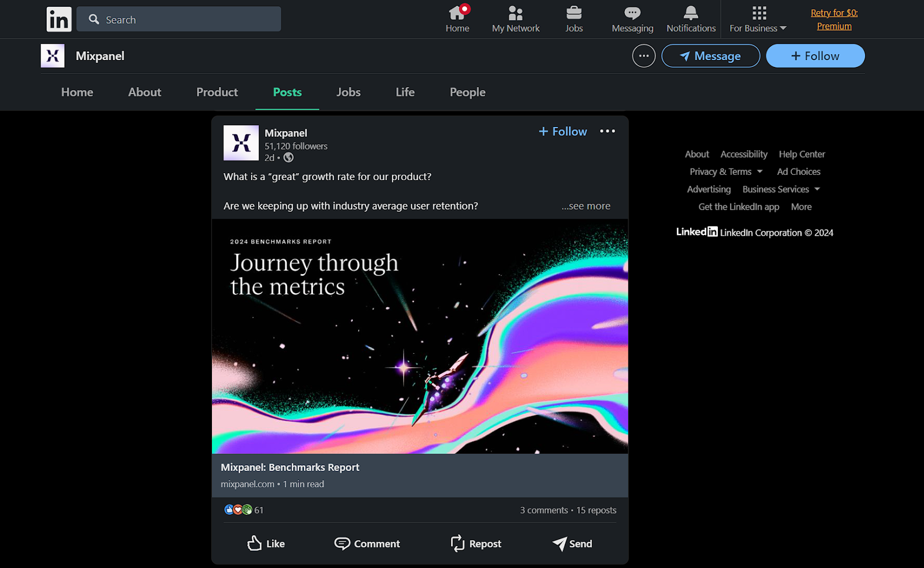Open the Mixpanel author name in the post

tap(286, 133)
